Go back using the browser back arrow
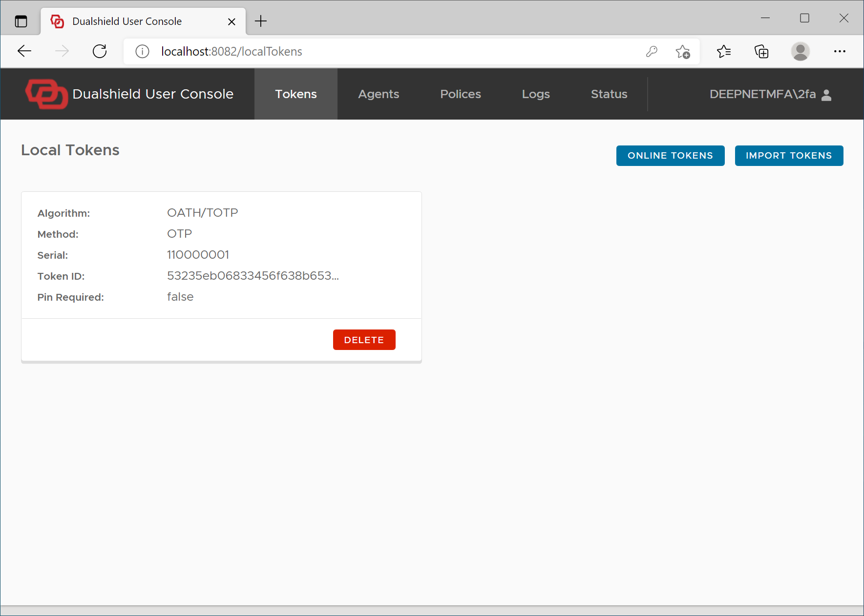Image resolution: width=864 pixels, height=616 pixels. 24,51
